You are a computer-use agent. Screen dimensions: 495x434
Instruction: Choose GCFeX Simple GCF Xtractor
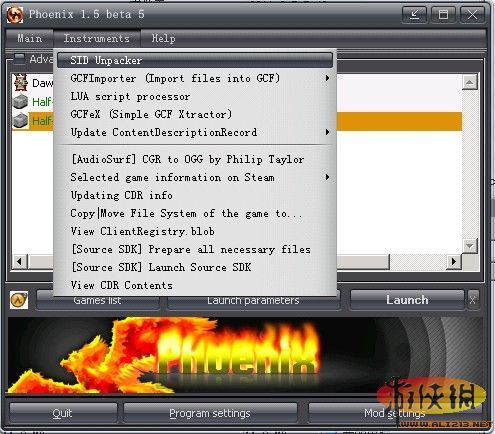[195, 114]
